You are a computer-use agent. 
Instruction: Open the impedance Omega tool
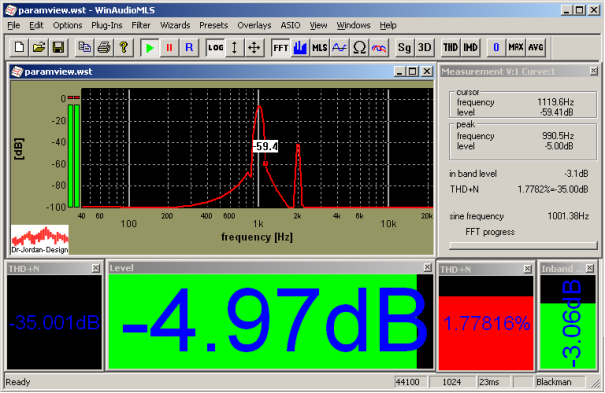click(x=359, y=47)
